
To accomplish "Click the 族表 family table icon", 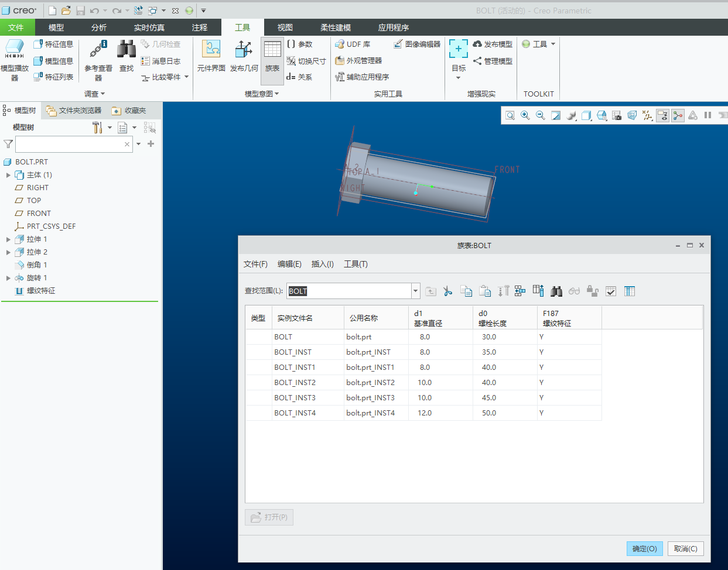I will (x=272, y=56).
